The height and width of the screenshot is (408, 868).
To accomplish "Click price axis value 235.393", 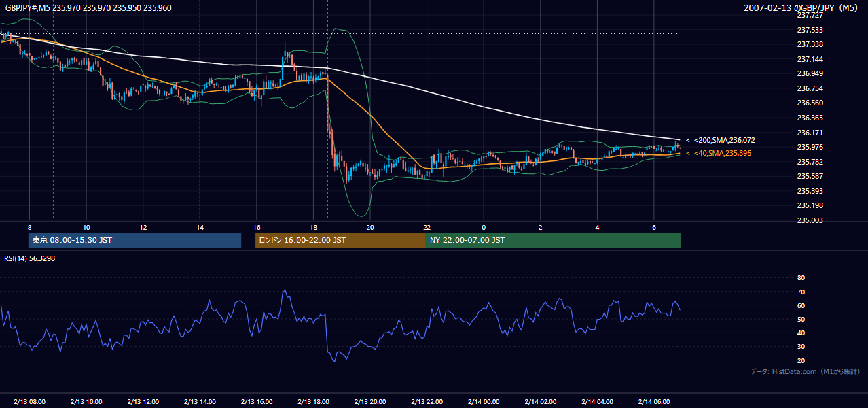I will pyautogui.click(x=810, y=191).
